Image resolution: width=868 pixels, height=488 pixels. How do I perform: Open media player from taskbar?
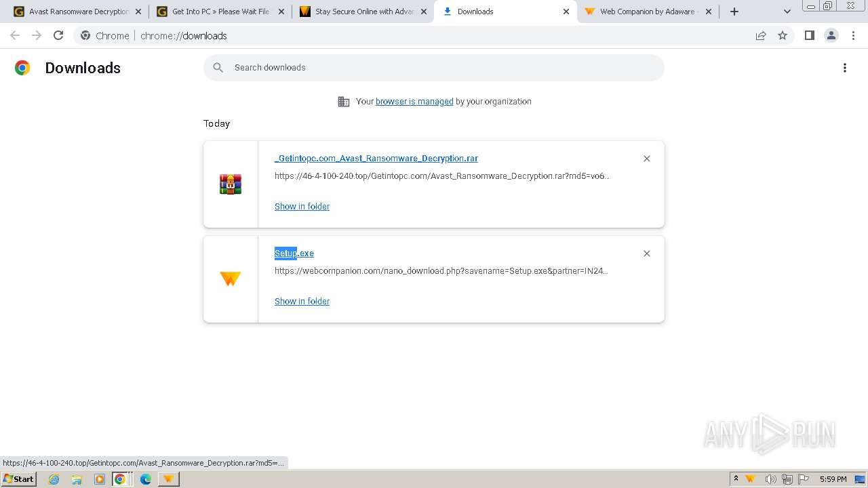[x=100, y=479]
